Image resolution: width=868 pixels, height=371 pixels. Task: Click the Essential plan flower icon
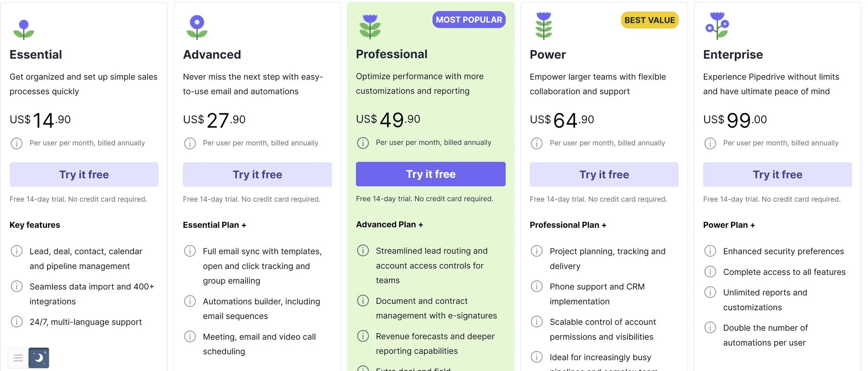24,29
